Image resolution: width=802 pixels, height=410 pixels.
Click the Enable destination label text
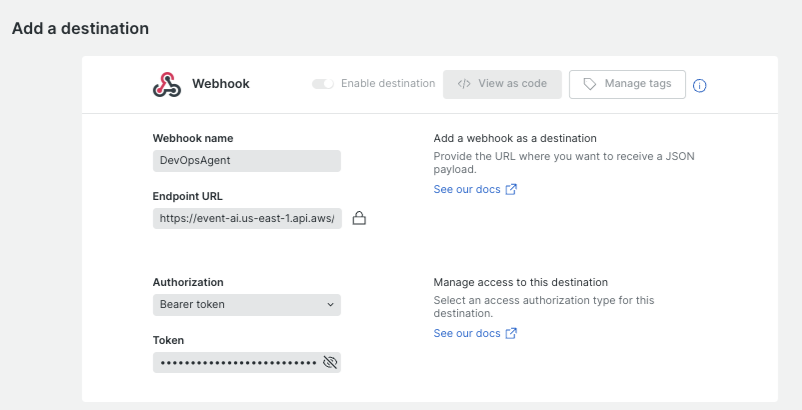click(x=388, y=84)
